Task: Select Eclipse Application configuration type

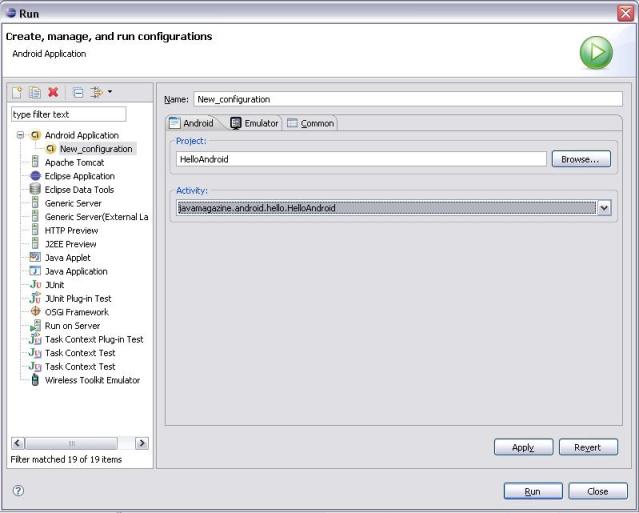Action: tap(79, 176)
